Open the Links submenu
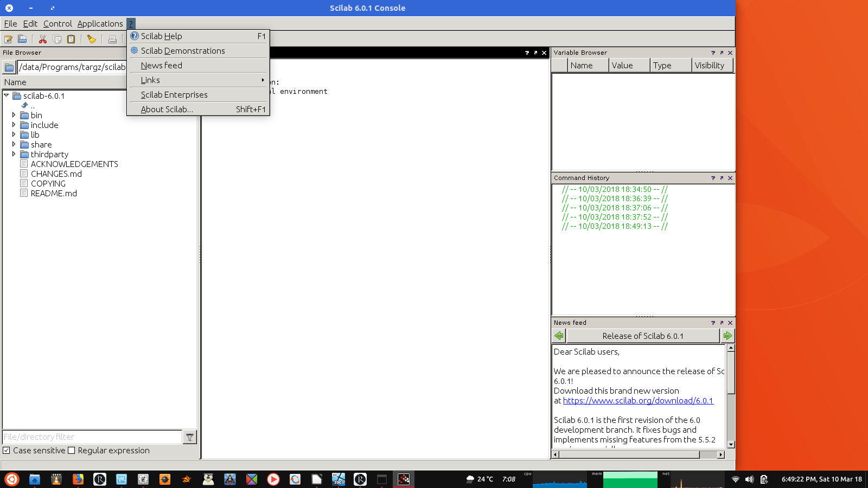 (x=198, y=80)
